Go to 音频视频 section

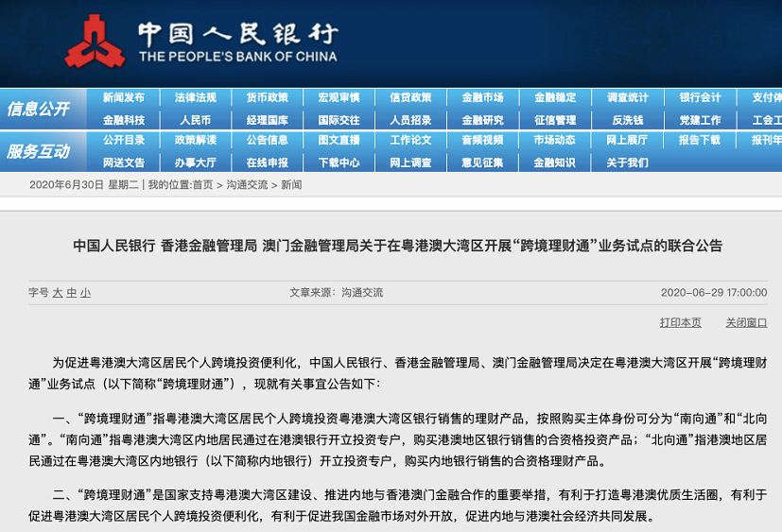[x=482, y=140]
